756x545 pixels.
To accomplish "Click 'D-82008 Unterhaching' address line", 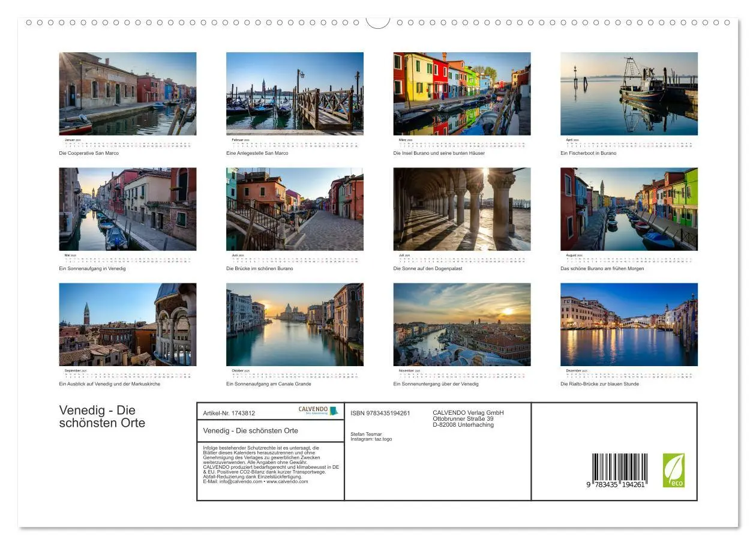I will click(x=463, y=424).
